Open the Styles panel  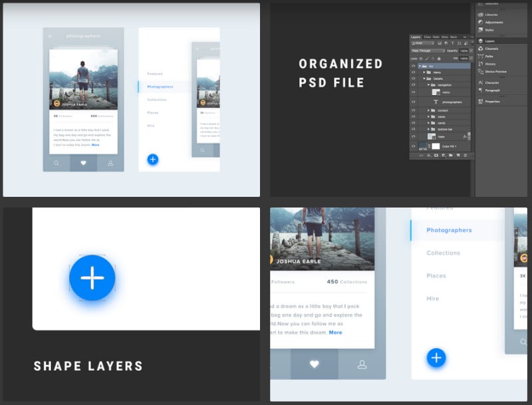(486, 30)
